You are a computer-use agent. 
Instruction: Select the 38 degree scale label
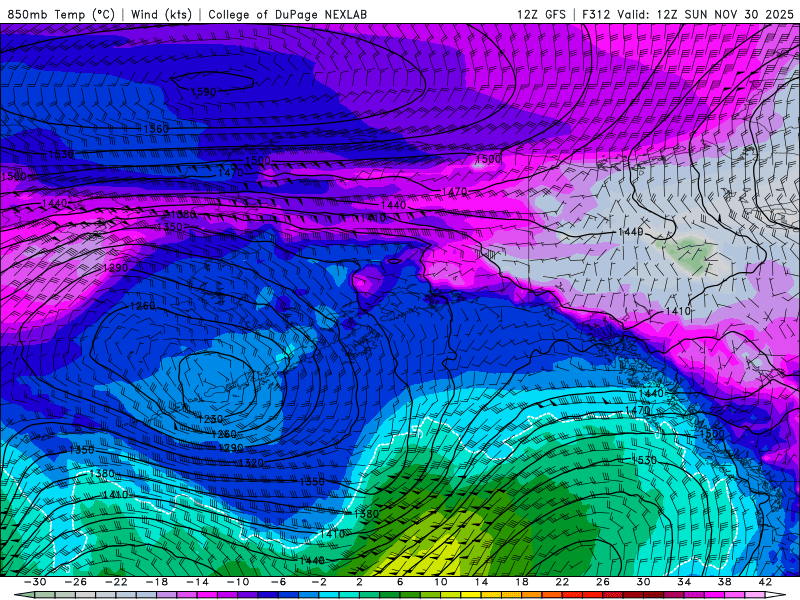tap(724, 582)
